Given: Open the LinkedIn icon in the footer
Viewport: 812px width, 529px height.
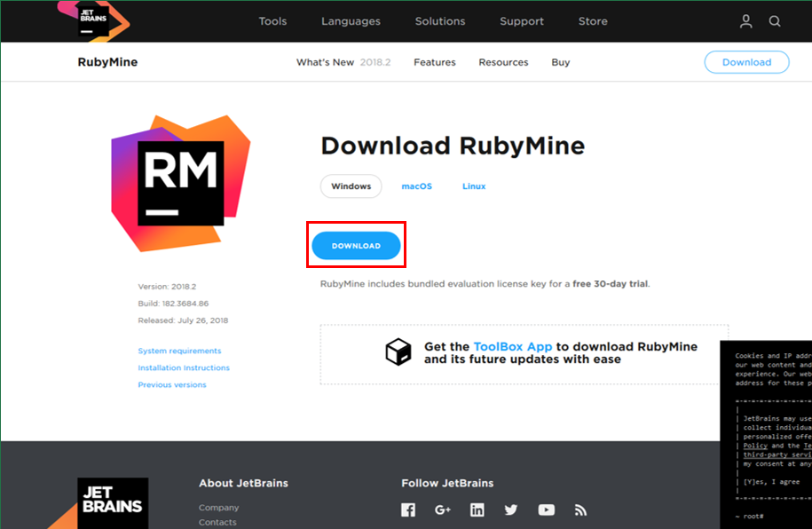Looking at the screenshot, I should tap(477, 510).
